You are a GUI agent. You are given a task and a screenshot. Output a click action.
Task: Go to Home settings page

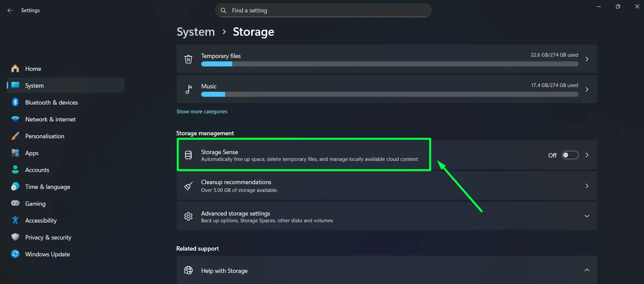click(x=66, y=68)
